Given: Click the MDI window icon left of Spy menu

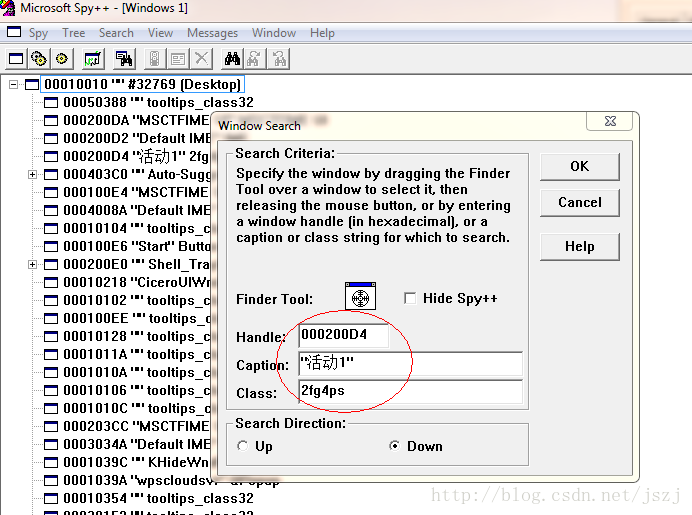Looking at the screenshot, I should pyautogui.click(x=14, y=32).
